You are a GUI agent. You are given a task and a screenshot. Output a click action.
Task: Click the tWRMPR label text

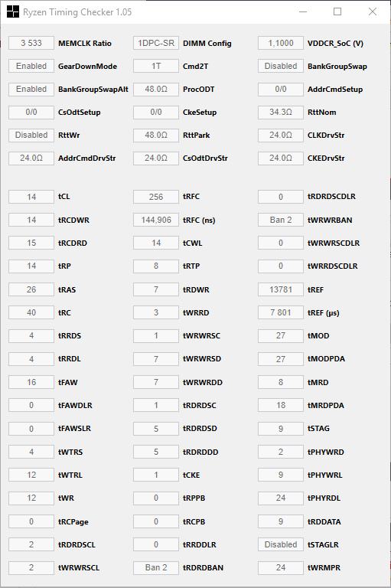click(x=324, y=568)
